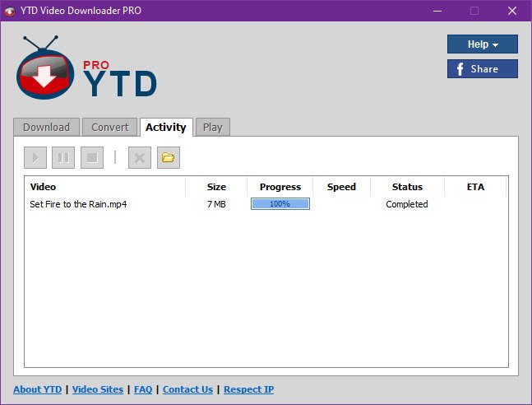Minimize the YTD window
532x405 pixels.
[x=437, y=11]
